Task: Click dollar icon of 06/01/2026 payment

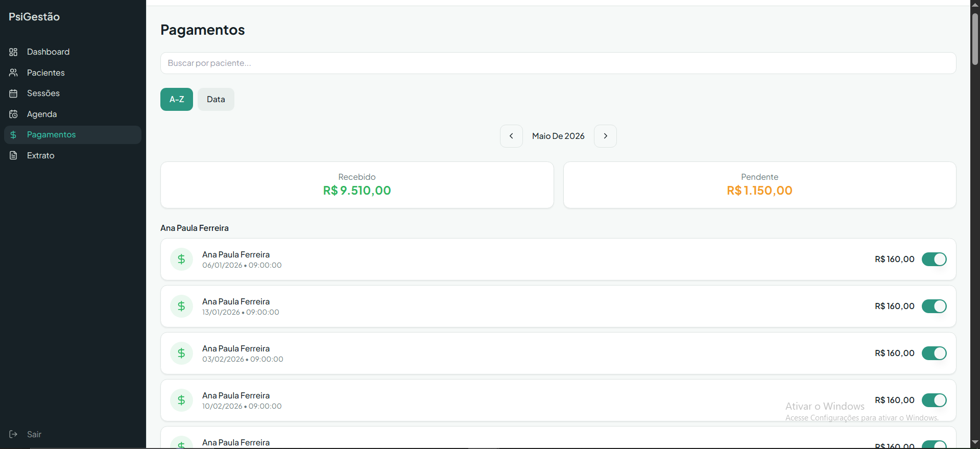Action: pos(181,259)
